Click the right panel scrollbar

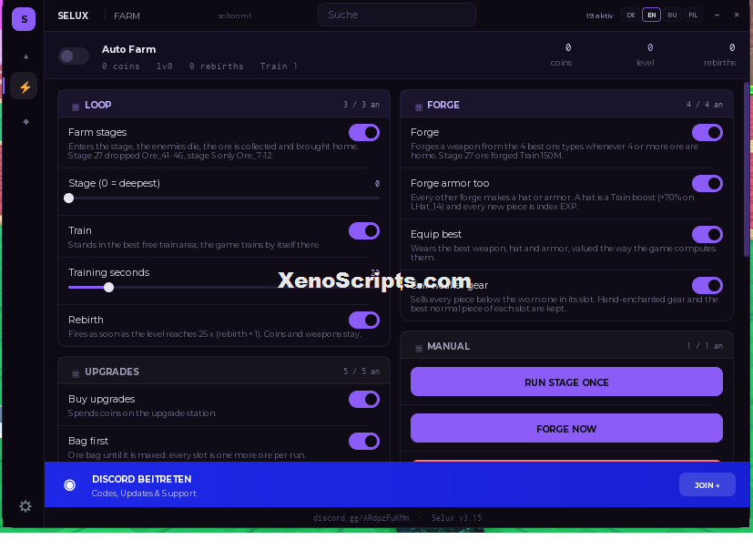pyautogui.click(x=747, y=170)
